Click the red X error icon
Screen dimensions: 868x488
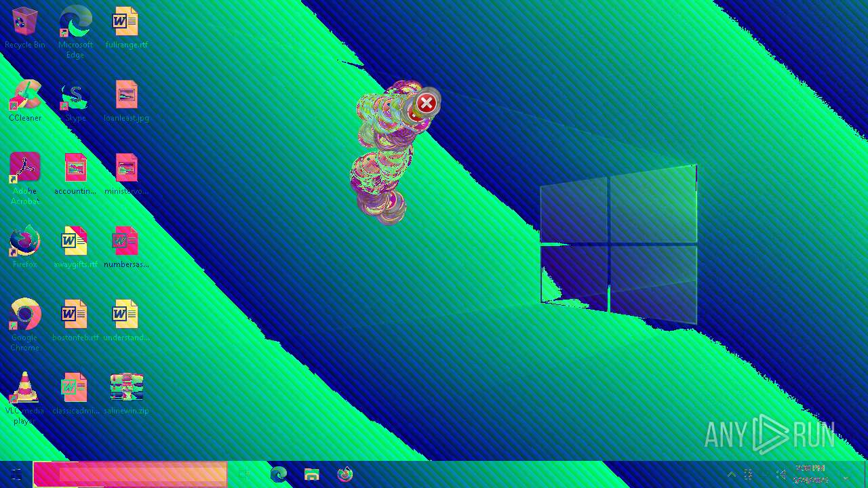(427, 103)
